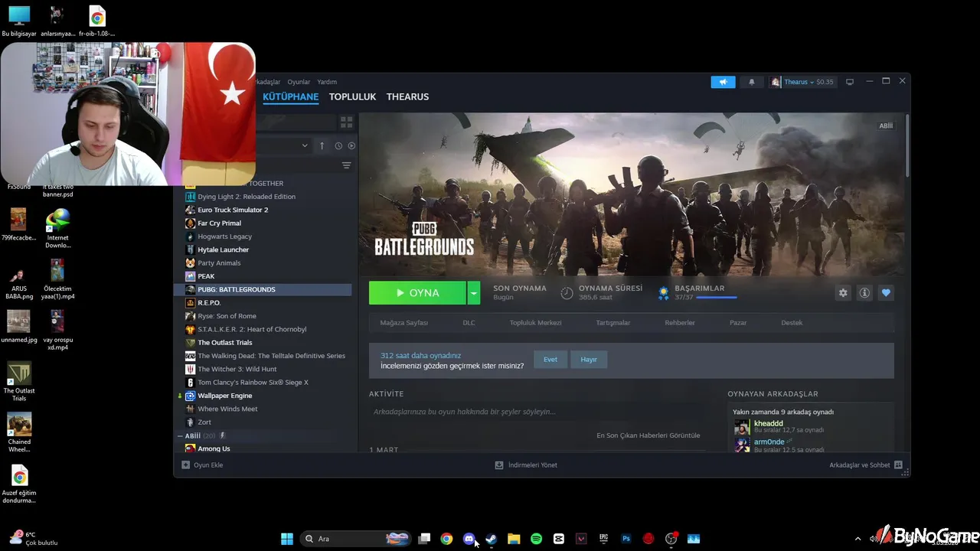Image resolution: width=980 pixels, height=551 pixels.
Task: Open the Yardım menu
Action: click(x=327, y=82)
